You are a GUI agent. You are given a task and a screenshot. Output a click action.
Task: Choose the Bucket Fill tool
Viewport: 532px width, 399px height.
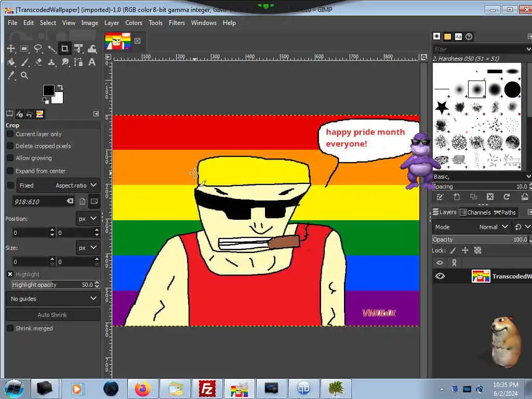point(11,62)
